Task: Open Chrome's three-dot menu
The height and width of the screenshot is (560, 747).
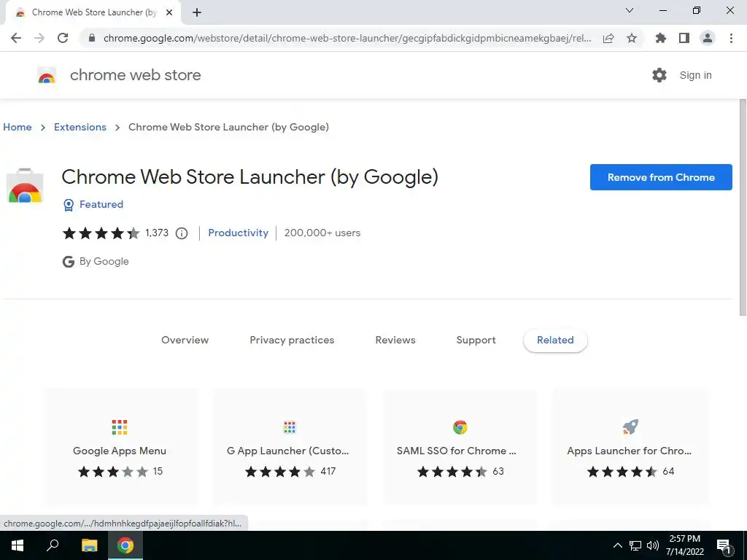Action: click(731, 38)
